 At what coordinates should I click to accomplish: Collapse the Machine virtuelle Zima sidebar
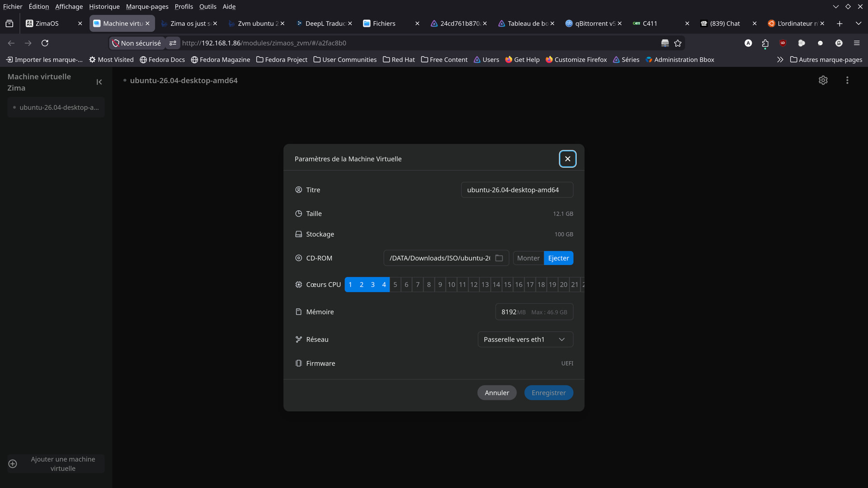click(x=99, y=82)
